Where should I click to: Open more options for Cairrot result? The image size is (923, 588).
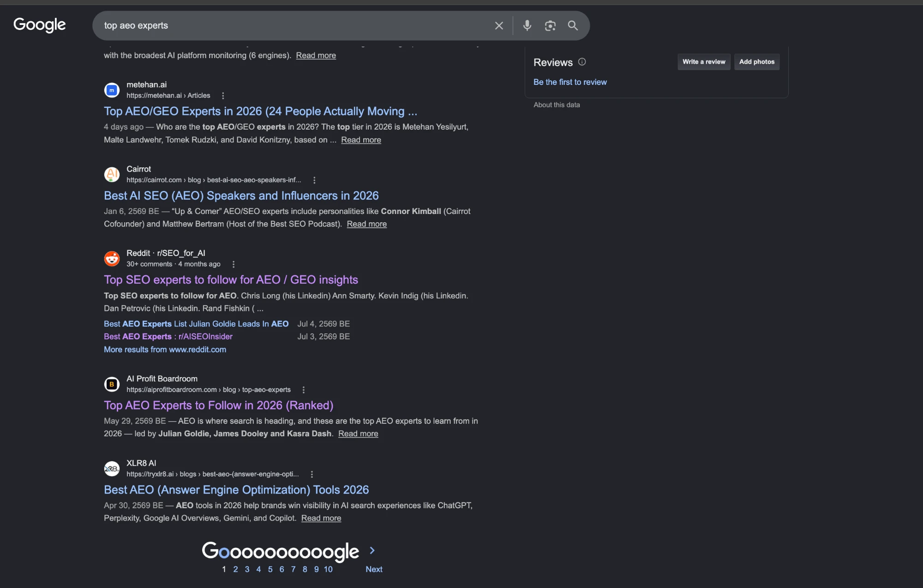[314, 180]
